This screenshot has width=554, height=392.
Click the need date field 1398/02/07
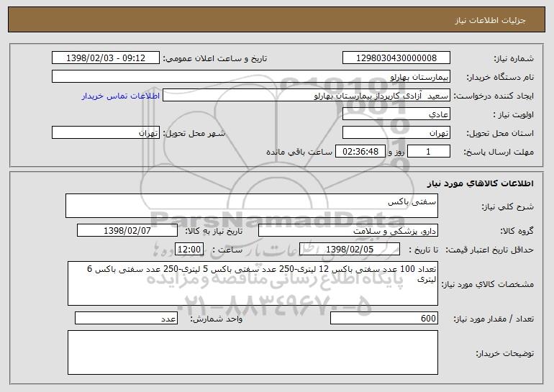click(127, 231)
